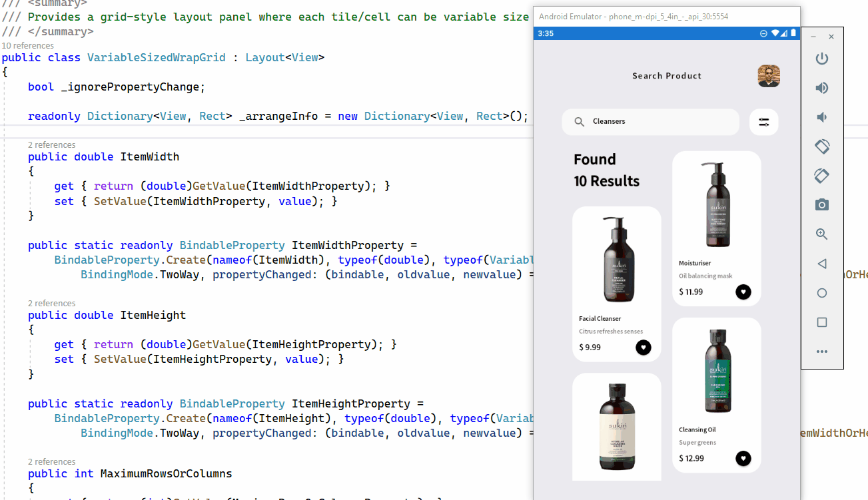The width and height of the screenshot is (868, 500).
Task: Click the '$ 9.99' price text
Action: tap(590, 348)
